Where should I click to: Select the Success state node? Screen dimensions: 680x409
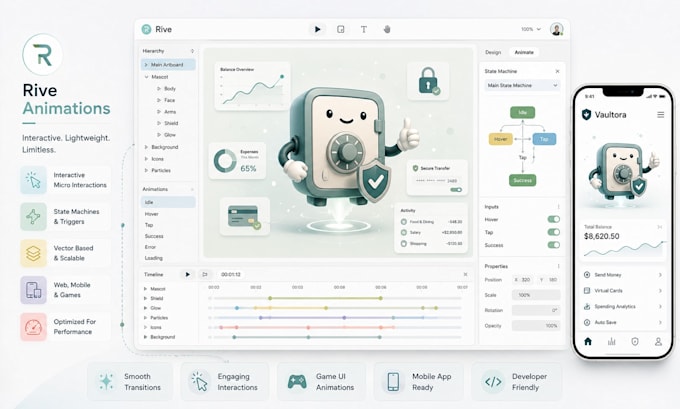[523, 180]
